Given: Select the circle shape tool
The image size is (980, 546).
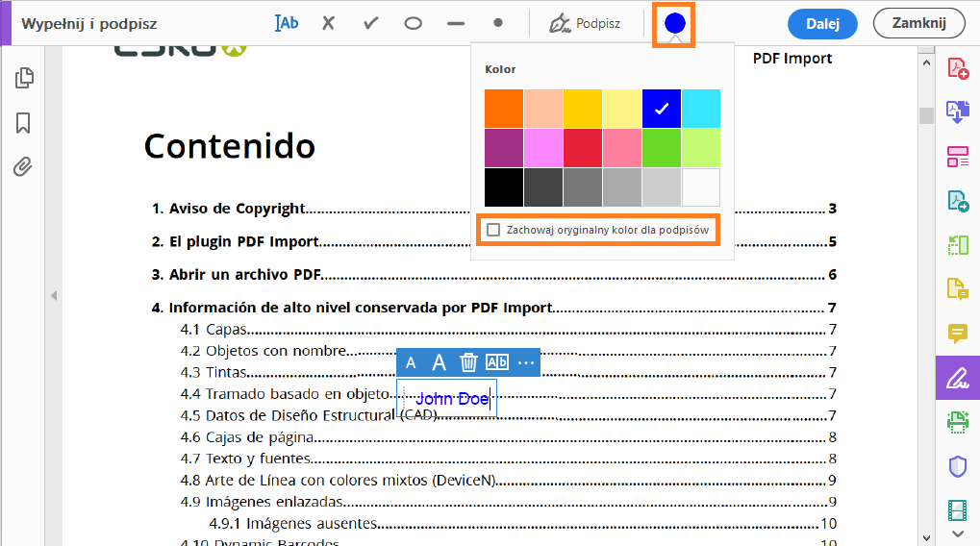Looking at the screenshot, I should [x=414, y=24].
